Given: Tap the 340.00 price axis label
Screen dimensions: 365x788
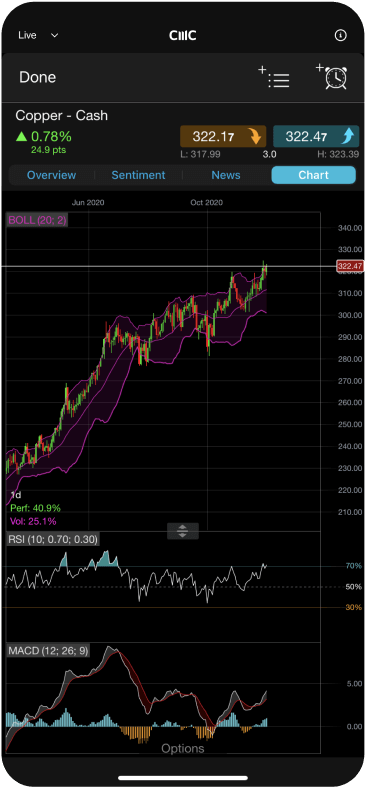Looking at the screenshot, I should tap(349, 228).
